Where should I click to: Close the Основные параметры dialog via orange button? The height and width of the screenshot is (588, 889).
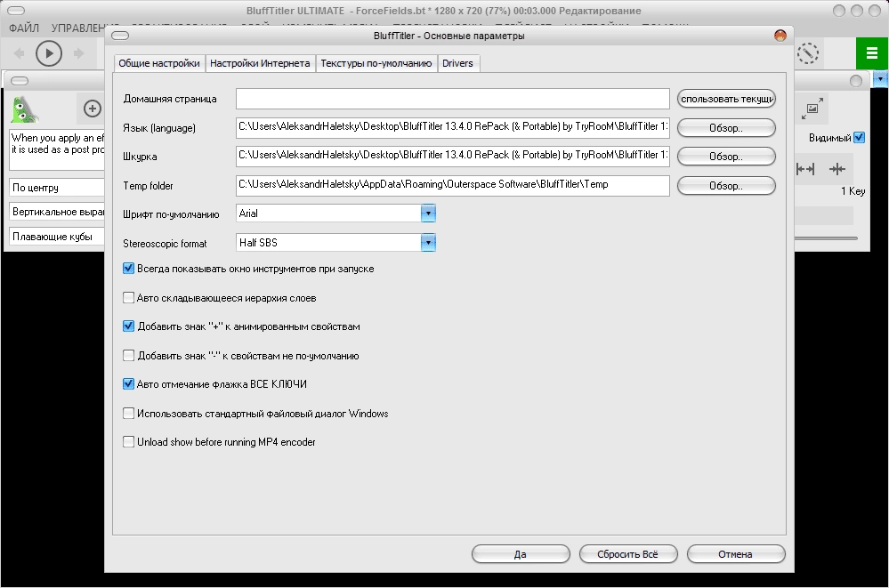click(x=780, y=36)
